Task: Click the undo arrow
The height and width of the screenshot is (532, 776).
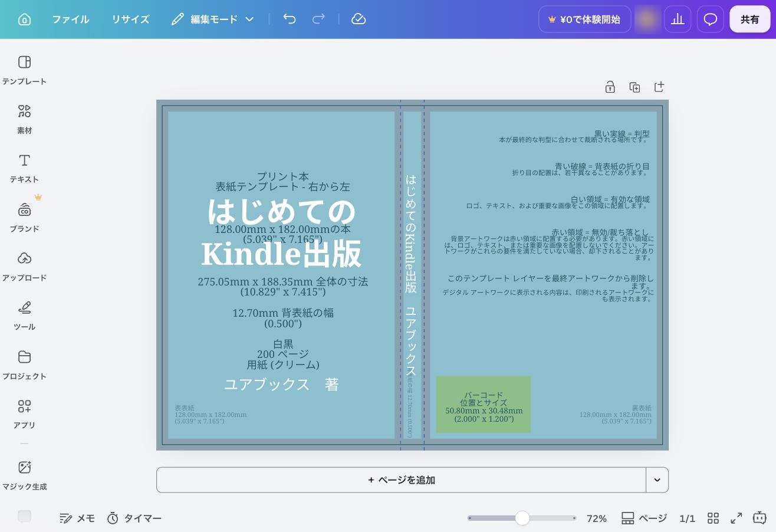Action: coord(290,19)
